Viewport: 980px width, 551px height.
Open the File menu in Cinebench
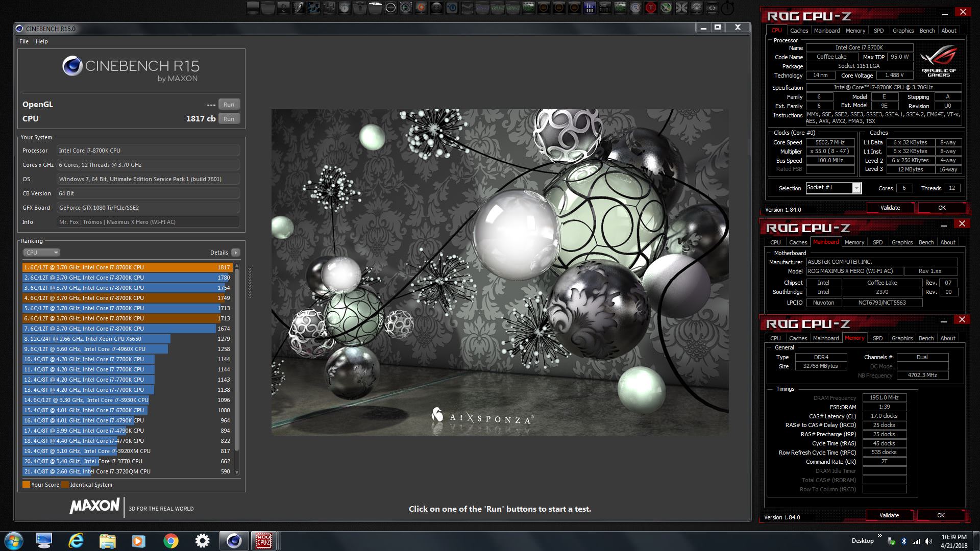point(24,41)
